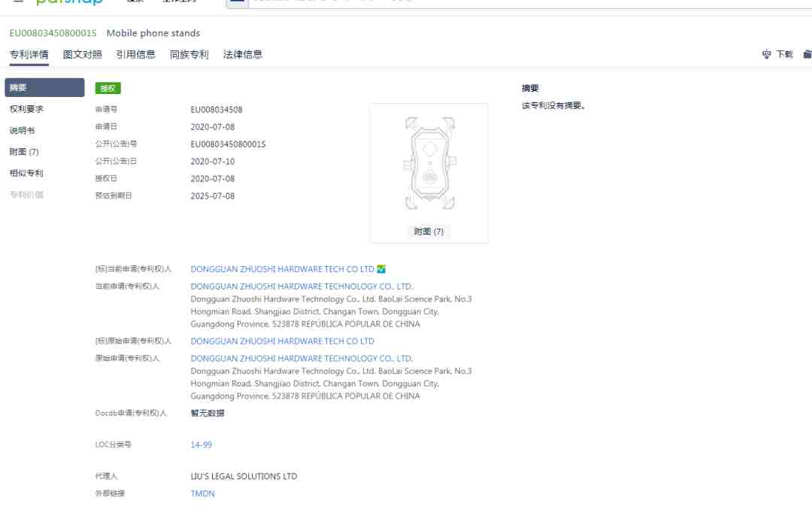Jump to the 权利要求 section
Image resolution: width=812 pixels, height=509 pixels.
click(x=26, y=109)
